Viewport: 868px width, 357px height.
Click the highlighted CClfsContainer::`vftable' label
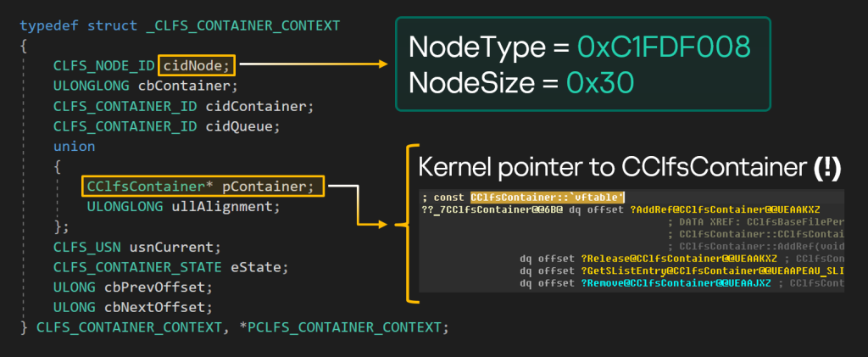[548, 197]
